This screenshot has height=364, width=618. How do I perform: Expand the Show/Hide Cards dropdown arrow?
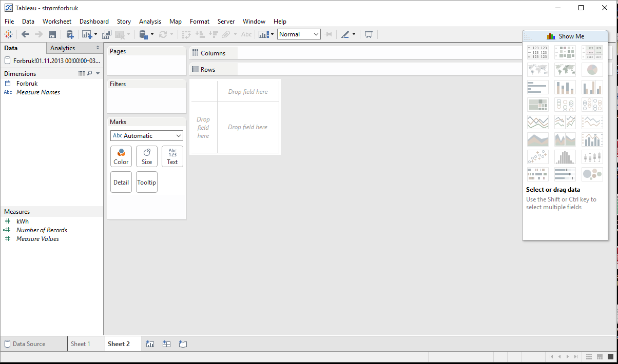[x=272, y=35]
